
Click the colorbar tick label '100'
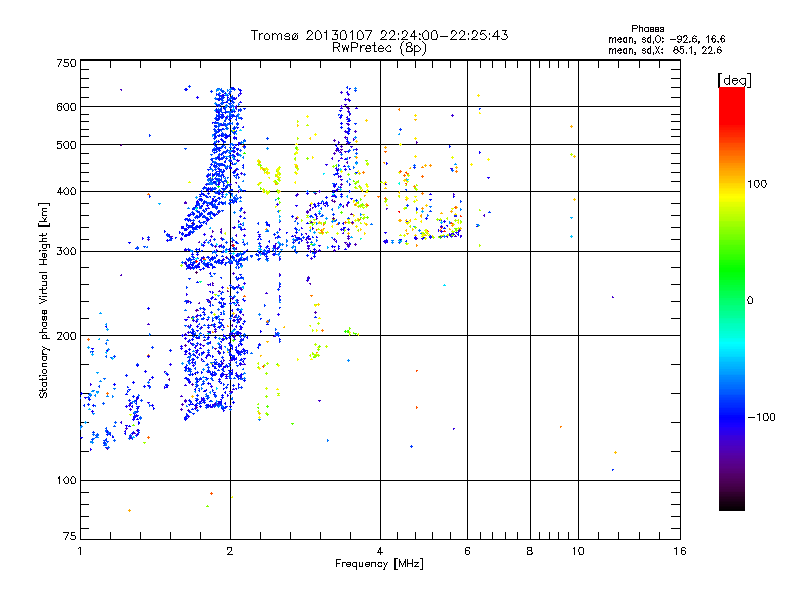(x=757, y=184)
